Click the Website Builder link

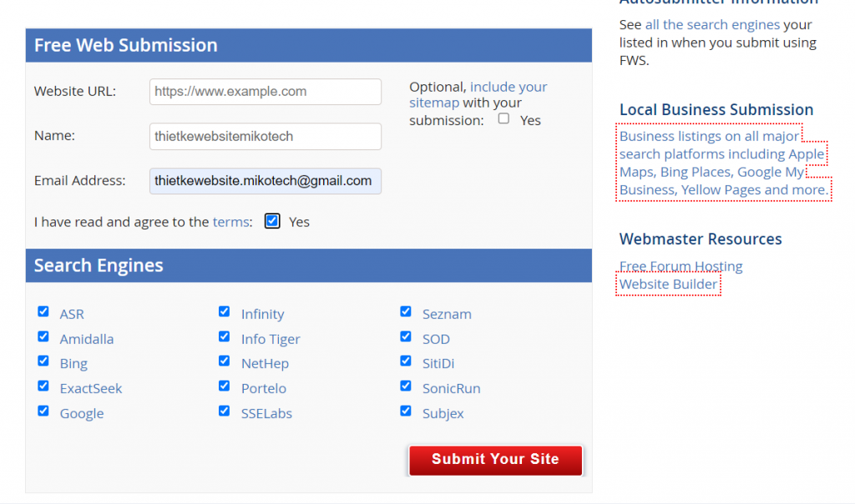click(667, 284)
